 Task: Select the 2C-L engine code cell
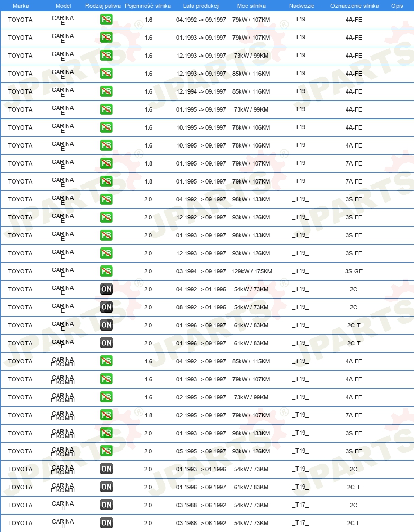tap(354, 523)
